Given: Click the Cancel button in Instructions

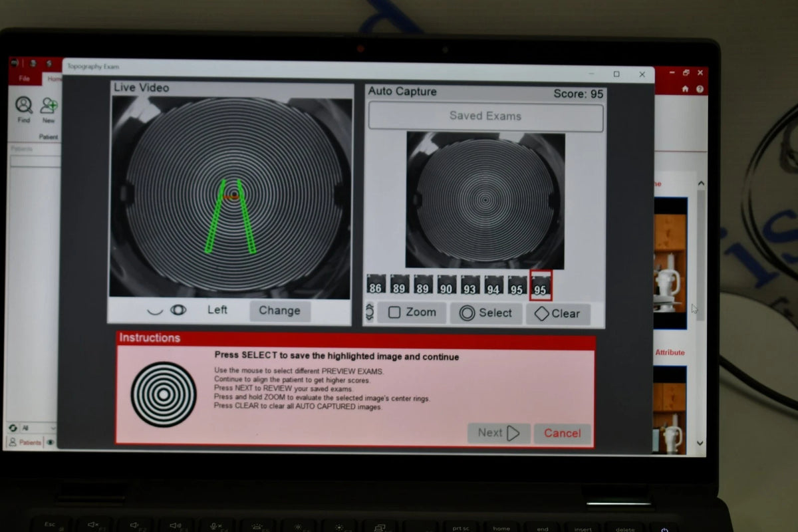Looking at the screenshot, I should click(562, 434).
